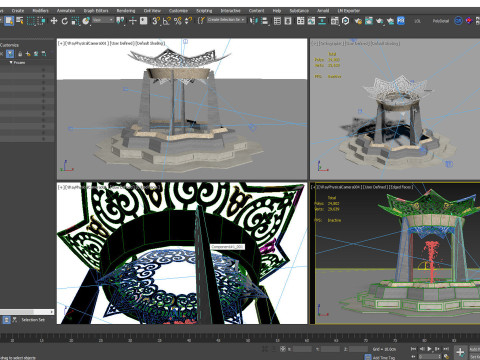This screenshot has width=480, height=360.
Task: Click Edit Named Selection Sets icon
Action: [201, 21]
